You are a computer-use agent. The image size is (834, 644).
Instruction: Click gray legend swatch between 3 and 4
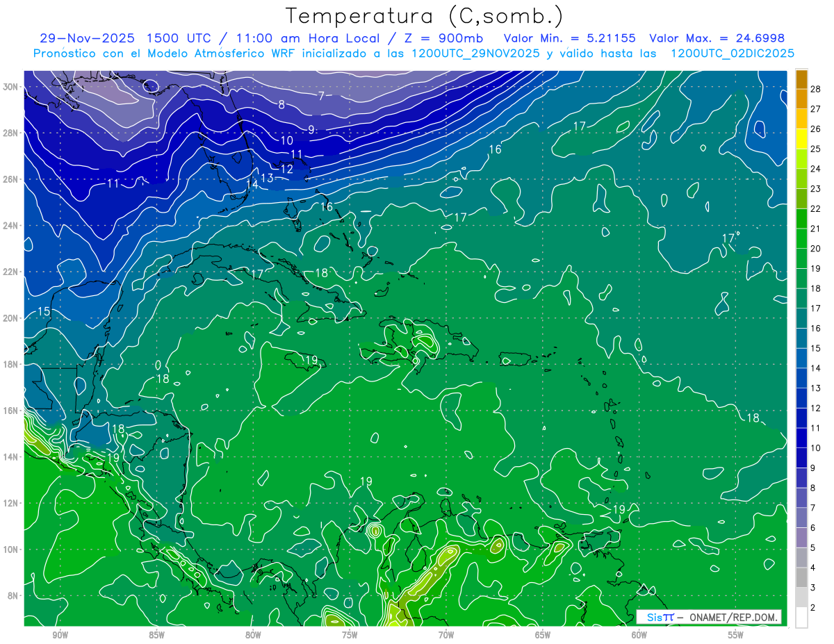pyautogui.click(x=801, y=577)
